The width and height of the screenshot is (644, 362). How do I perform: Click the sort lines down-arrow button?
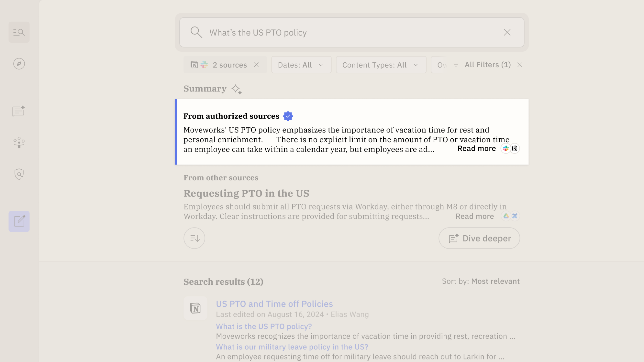pyautogui.click(x=194, y=238)
